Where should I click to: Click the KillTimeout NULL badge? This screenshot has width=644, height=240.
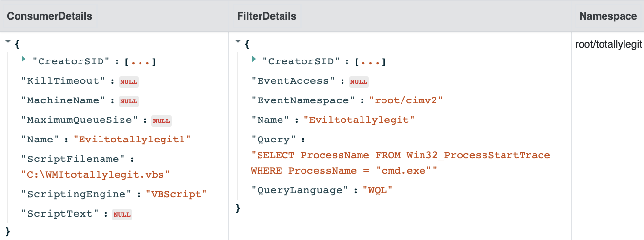point(129,81)
